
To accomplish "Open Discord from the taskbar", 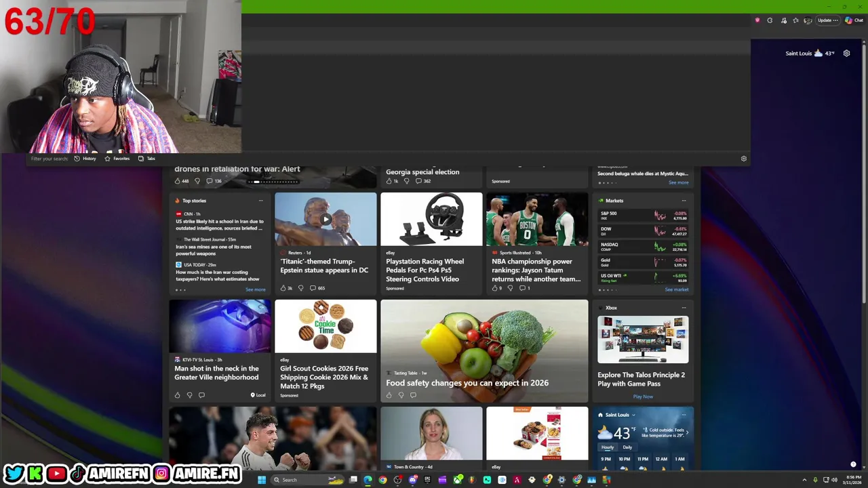I will (412, 480).
